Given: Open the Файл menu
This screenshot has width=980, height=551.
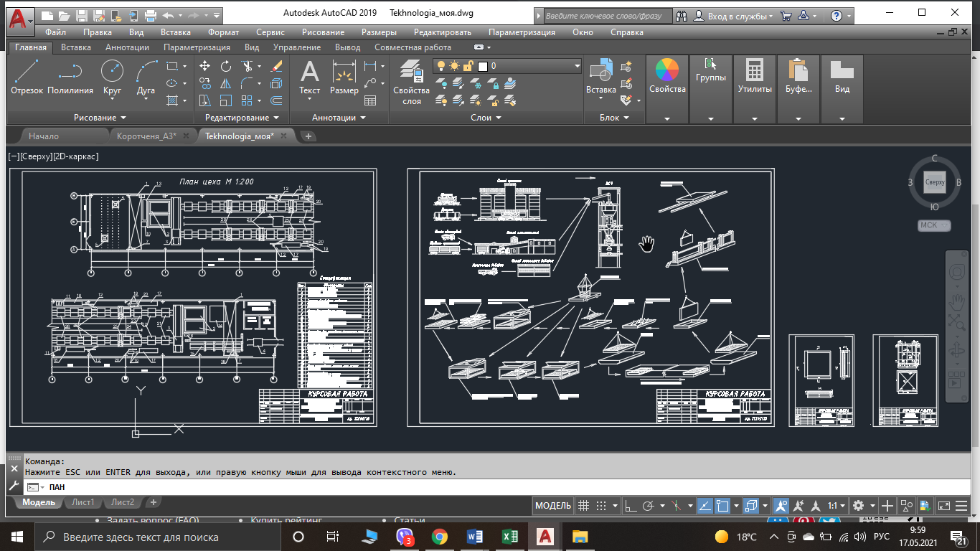Looking at the screenshot, I should pyautogui.click(x=56, y=32).
